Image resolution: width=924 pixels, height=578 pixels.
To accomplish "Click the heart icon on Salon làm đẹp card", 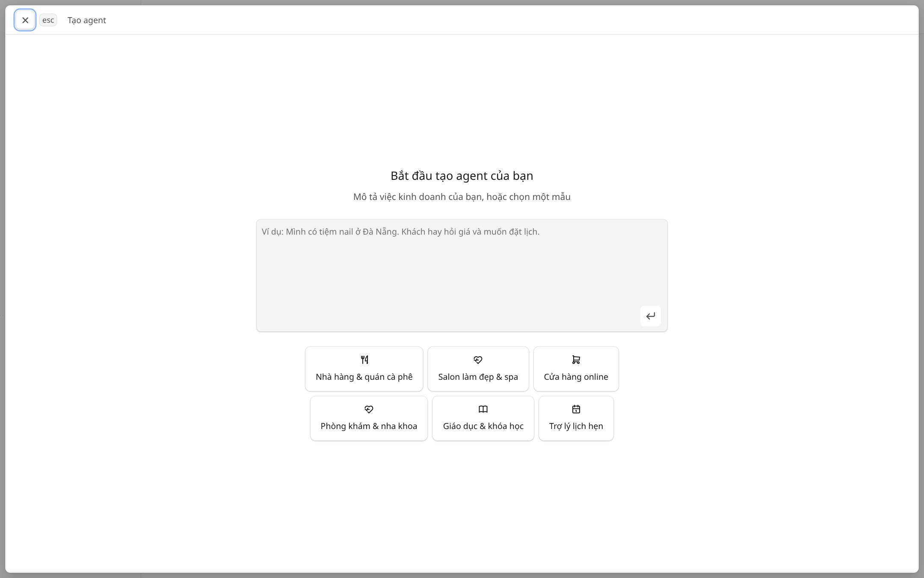I will [x=478, y=360].
